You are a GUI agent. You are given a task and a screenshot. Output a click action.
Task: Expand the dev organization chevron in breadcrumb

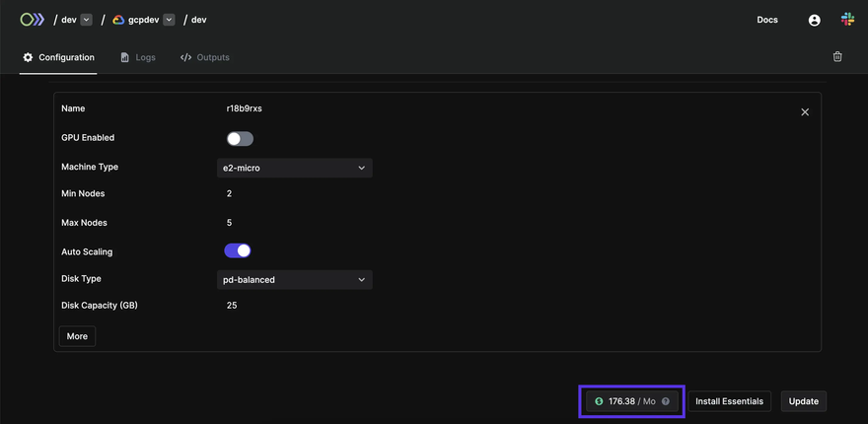click(87, 20)
